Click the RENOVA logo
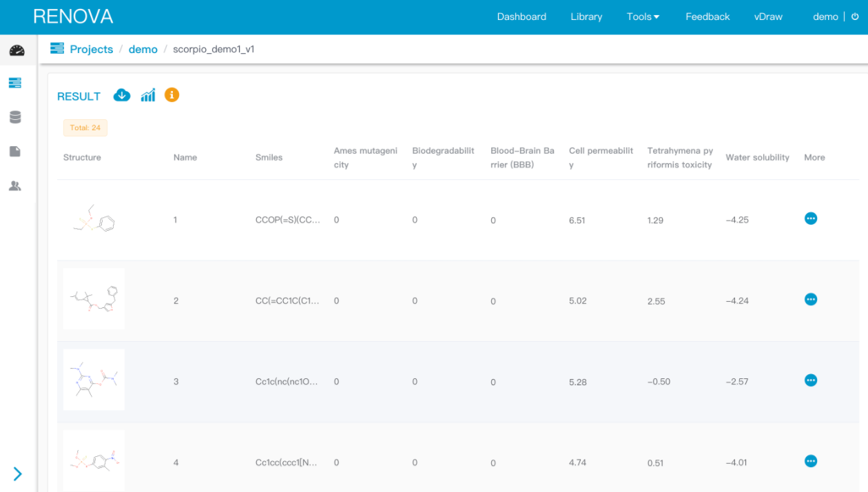 [73, 17]
